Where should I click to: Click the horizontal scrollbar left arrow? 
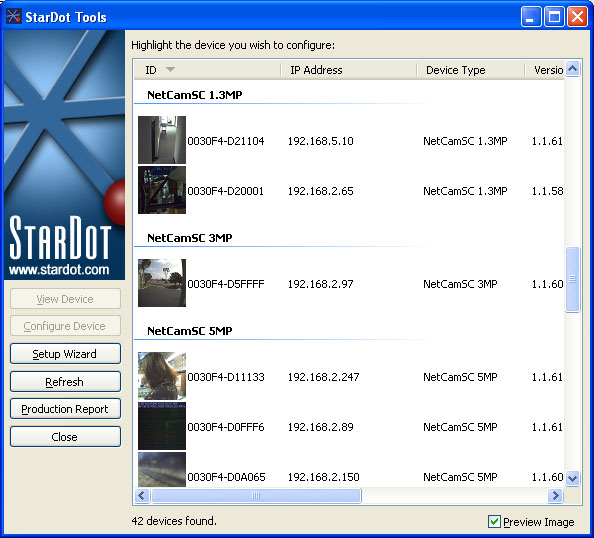[142, 495]
